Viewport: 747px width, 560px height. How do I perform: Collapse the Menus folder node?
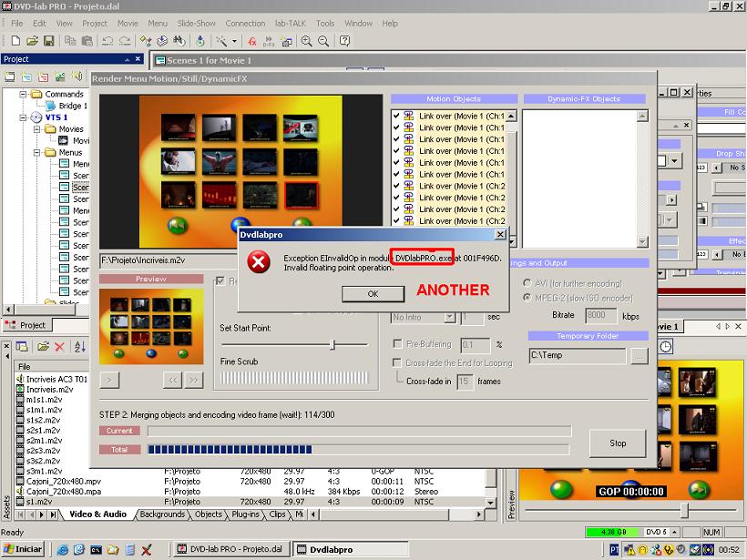point(36,152)
